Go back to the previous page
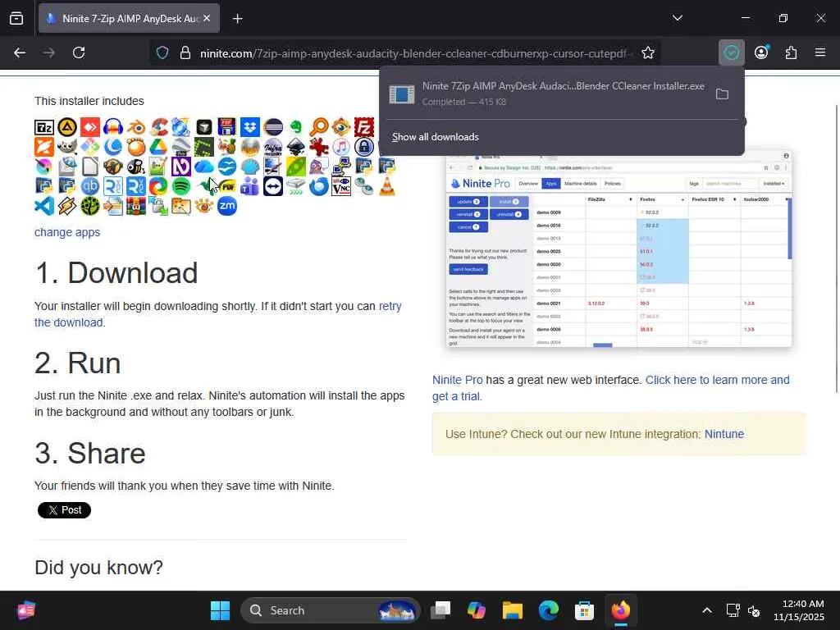840x630 pixels. [20, 52]
